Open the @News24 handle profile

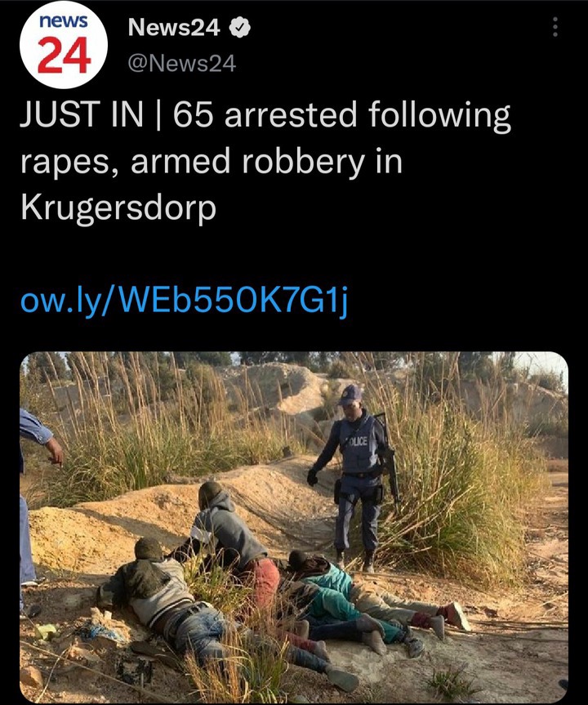click(181, 64)
